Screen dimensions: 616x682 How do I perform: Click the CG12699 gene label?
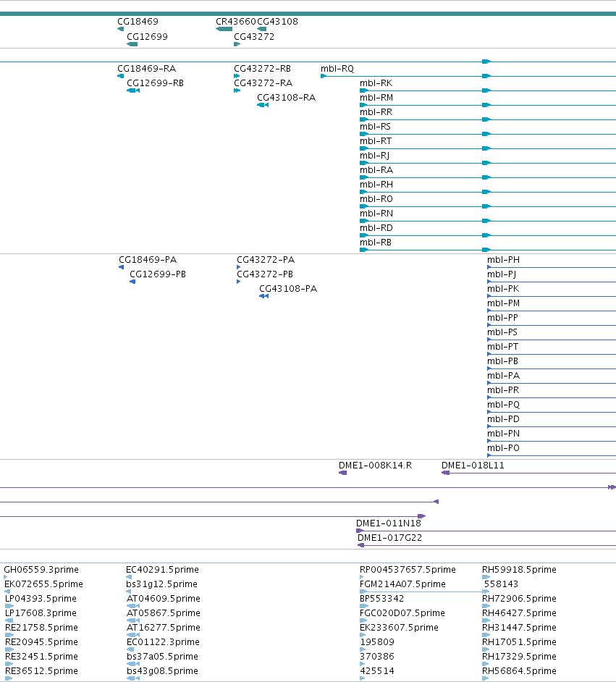pyautogui.click(x=147, y=36)
